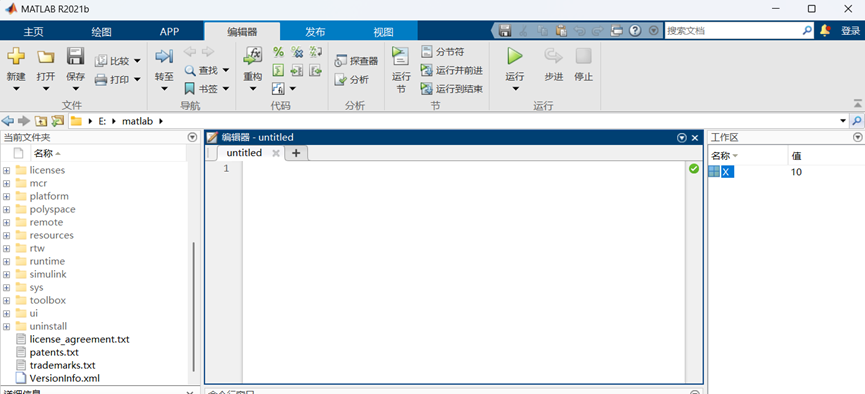
Task: Expand the simulink folder
Action: click(x=7, y=275)
